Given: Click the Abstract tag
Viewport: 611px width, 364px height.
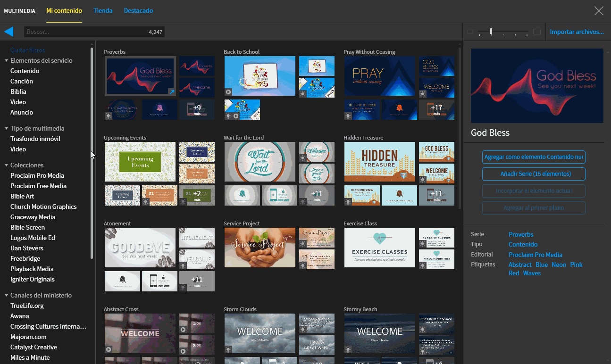Looking at the screenshot, I should [x=520, y=265].
